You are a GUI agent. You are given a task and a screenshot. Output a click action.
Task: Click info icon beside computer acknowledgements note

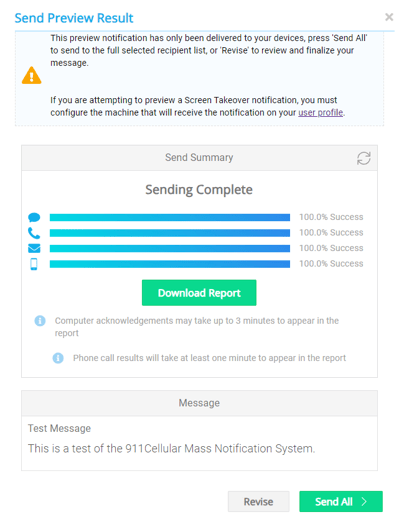(40, 321)
